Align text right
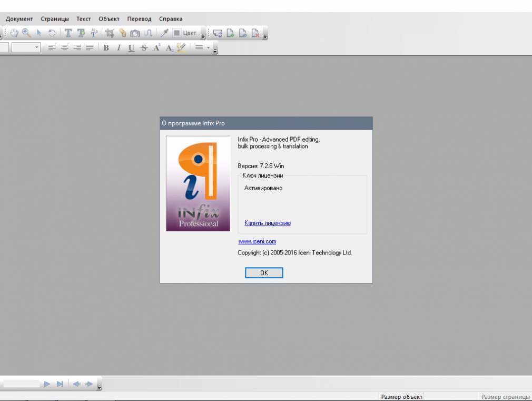The width and height of the screenshot is (532, 401). tap(77, 47)
